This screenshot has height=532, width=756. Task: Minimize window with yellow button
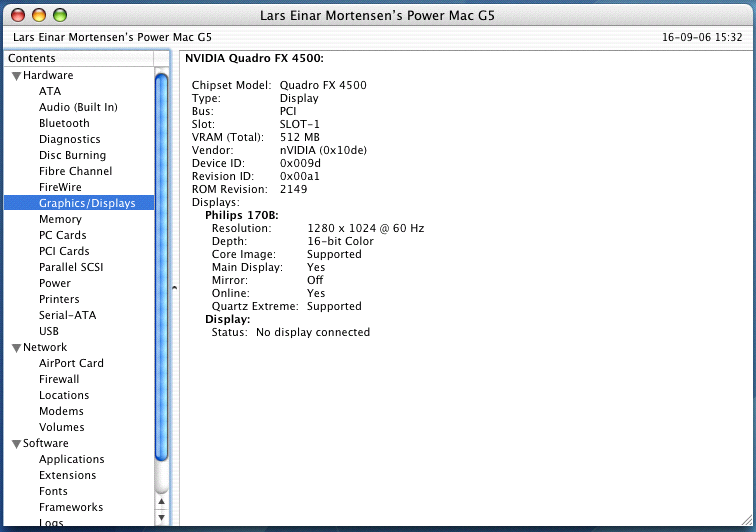click(x=39, y=15)
